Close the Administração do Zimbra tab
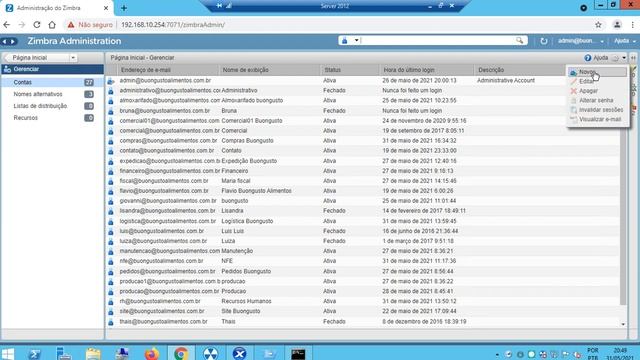The height and width of the screenshot is (360, 640). [106, 8]
